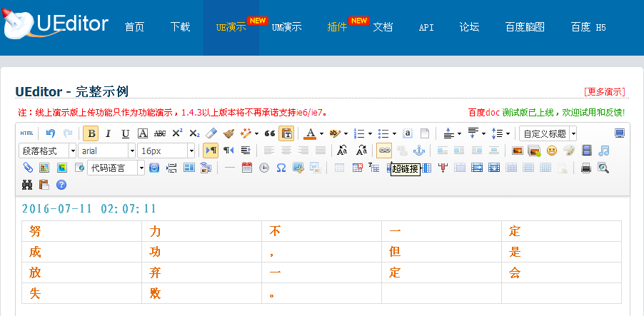The height and width of the screenshot is (316, 644).
Task: Toggle Bold formatting button
Action: pyautogui.click(x=91, y=133)
